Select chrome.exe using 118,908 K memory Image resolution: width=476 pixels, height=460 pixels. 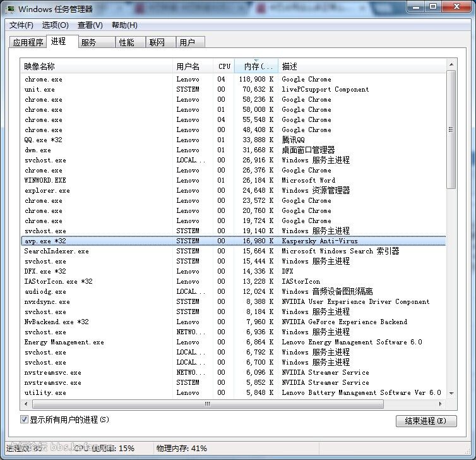[233, 79]
